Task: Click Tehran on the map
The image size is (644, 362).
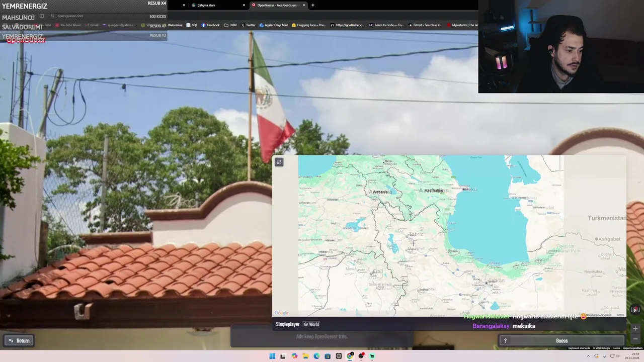Action: [496, 281]
